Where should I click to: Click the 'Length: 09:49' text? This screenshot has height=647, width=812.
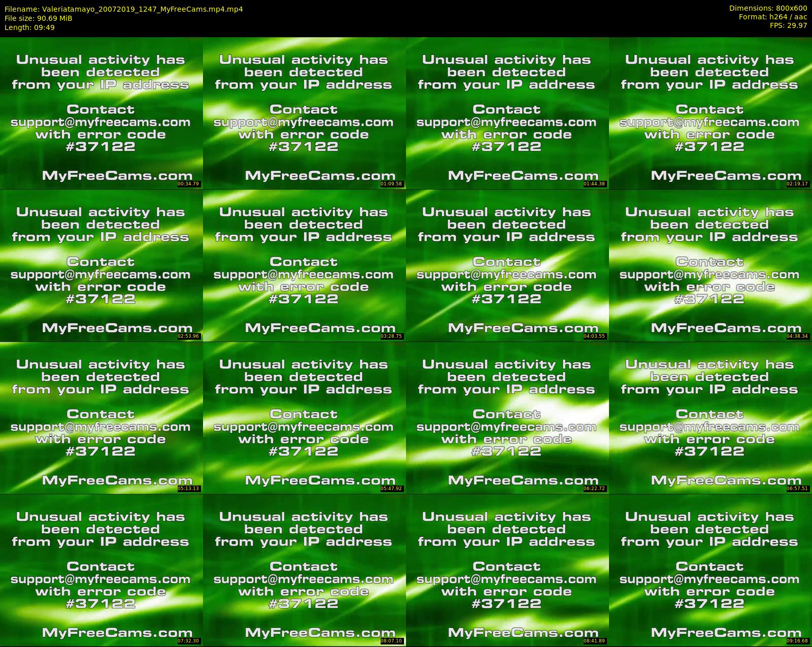(x=29, y=27)
